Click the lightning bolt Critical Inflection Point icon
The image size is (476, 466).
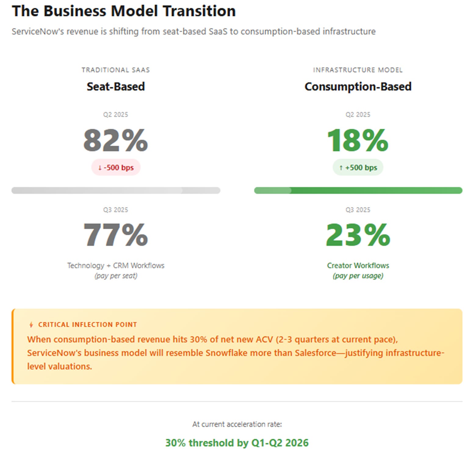point(31,324)
